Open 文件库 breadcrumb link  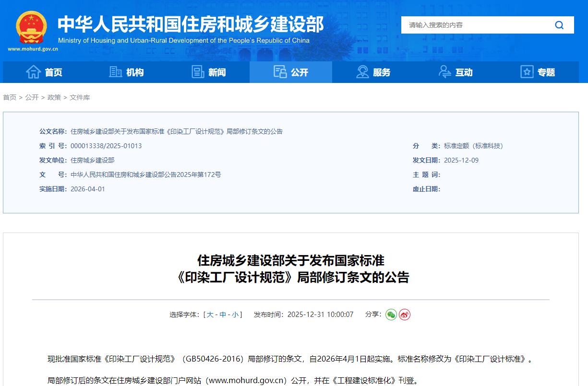(80, 97)
